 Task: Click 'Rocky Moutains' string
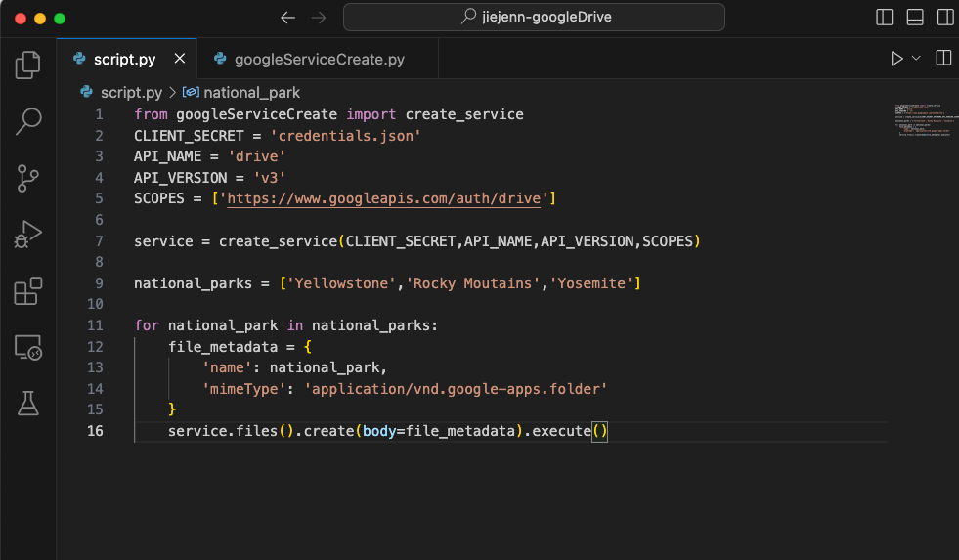coord(472,283)
